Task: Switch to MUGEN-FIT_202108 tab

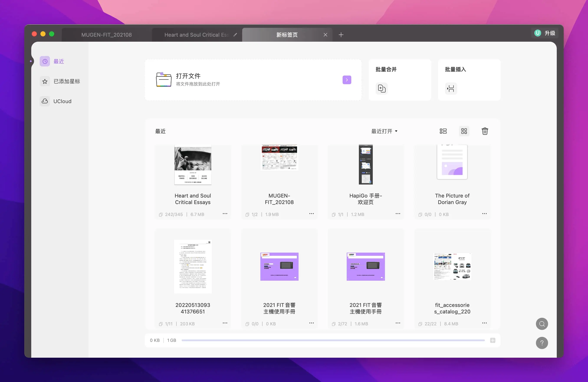Action: coord(107,35)
